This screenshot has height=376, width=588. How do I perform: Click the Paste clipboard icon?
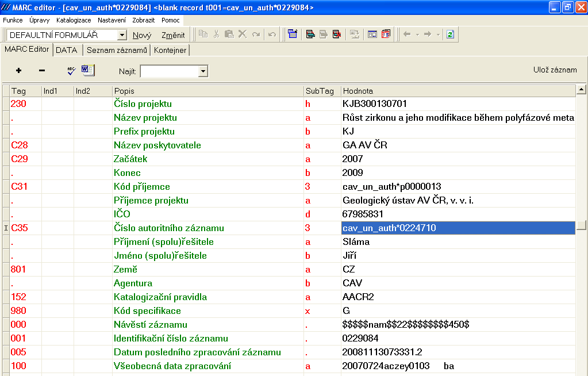click(x=229, y=34)
